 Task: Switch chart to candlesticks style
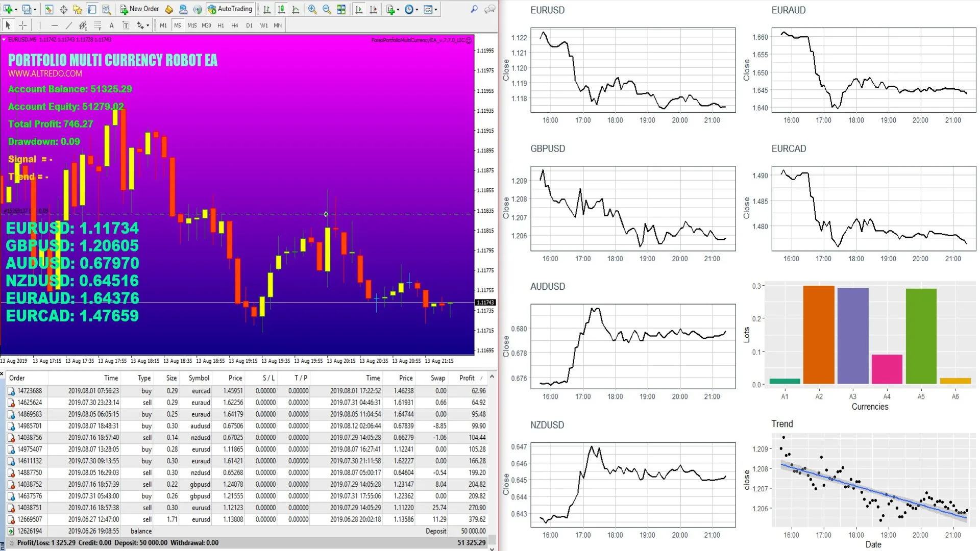coord(281,9)
